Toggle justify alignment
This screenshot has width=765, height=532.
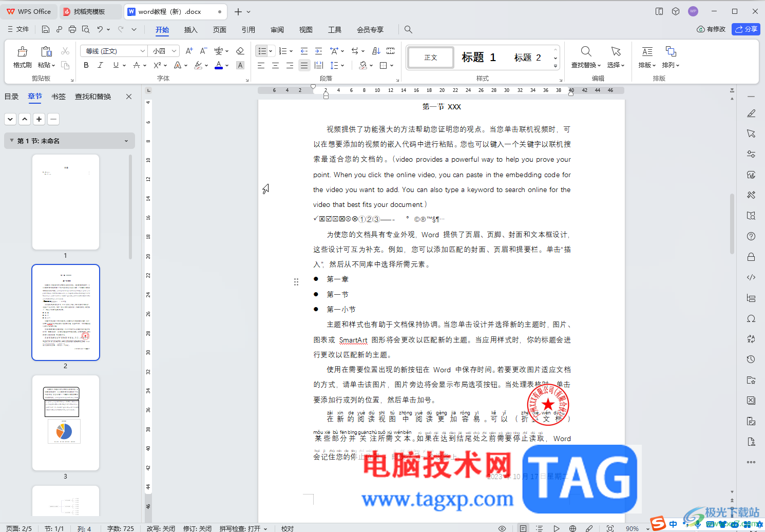(304, 65)
